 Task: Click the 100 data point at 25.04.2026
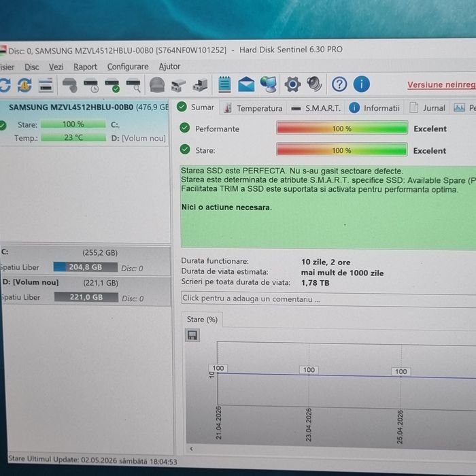tap(401, 372)
